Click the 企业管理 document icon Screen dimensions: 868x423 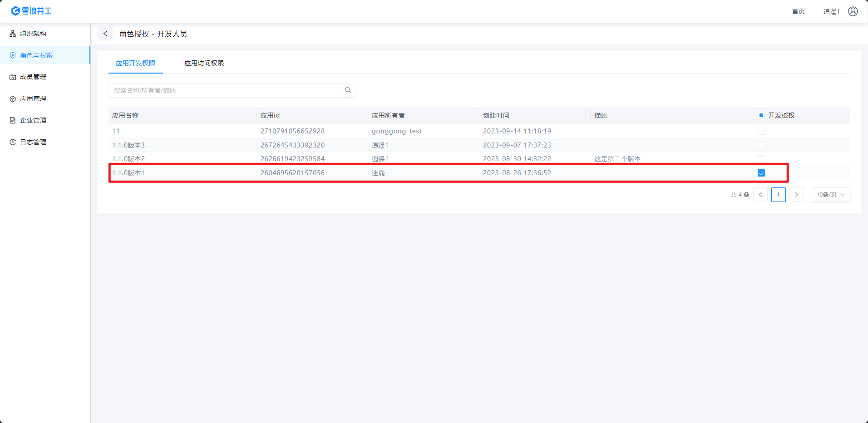click(13, 120)
